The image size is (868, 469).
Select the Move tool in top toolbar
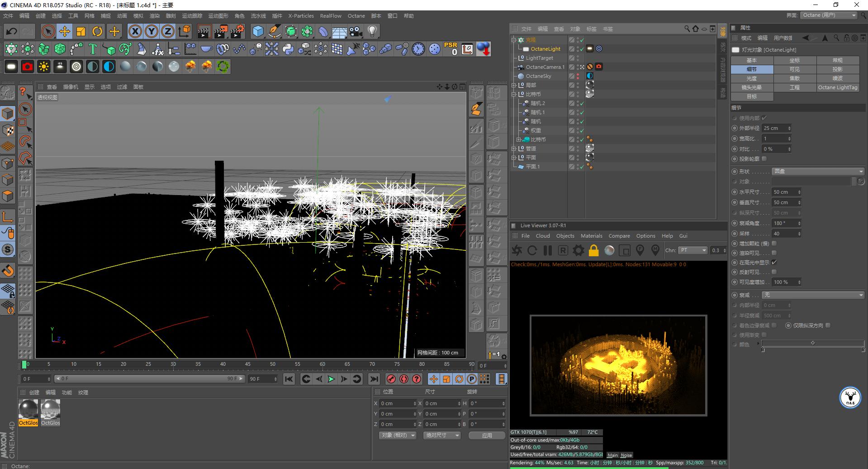pyautogui.click(x=64, y=31)
